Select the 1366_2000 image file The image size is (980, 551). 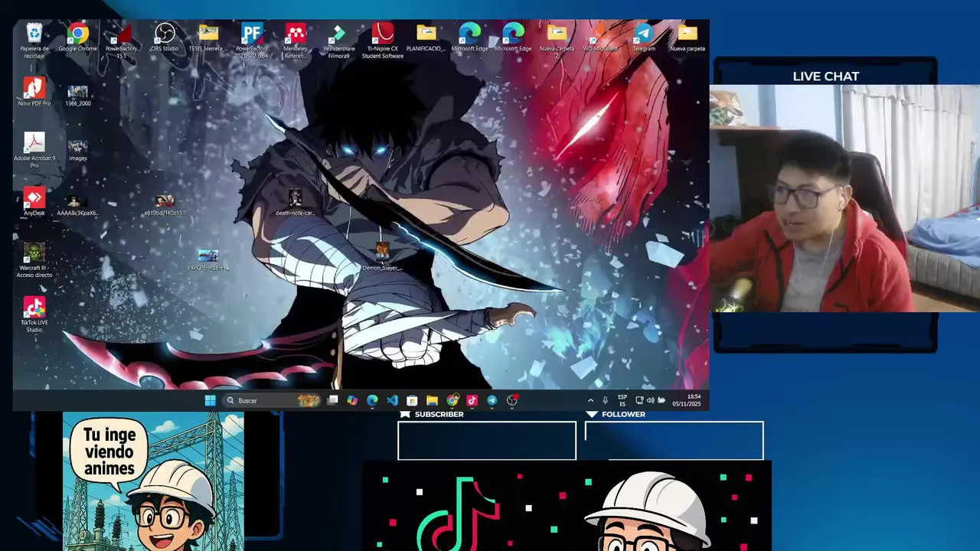point(77,96)
